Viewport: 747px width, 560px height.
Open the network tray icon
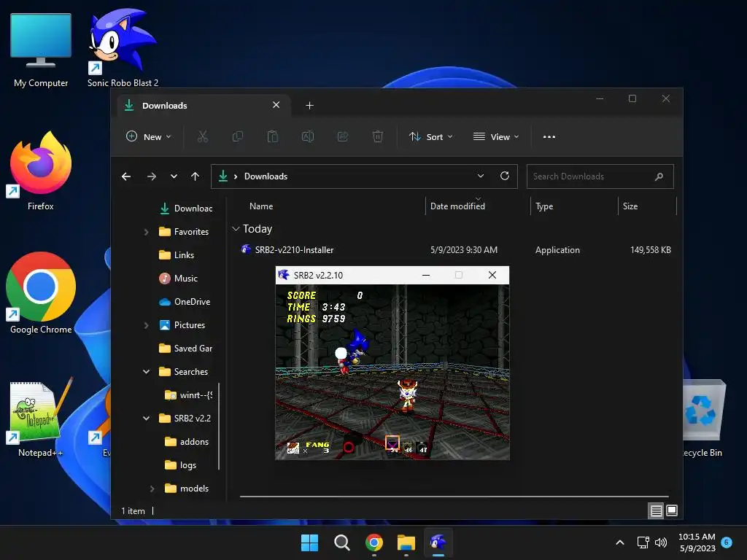[x=643, y=542]
